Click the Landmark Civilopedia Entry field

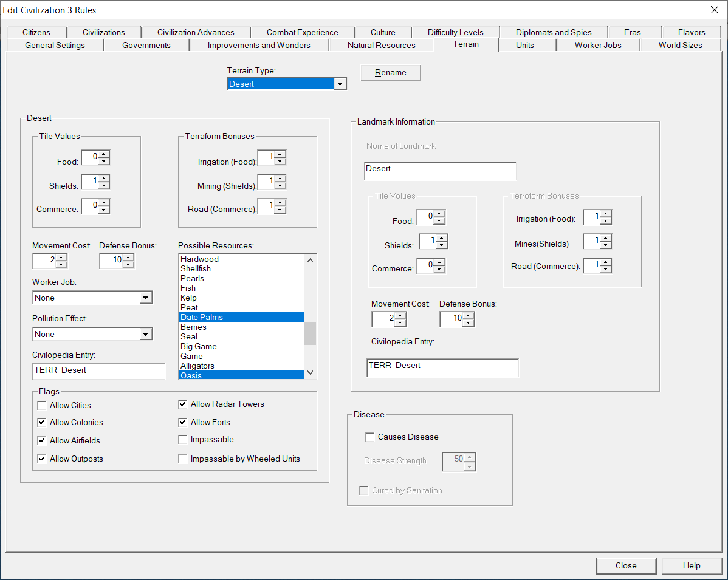pos(442,367)
